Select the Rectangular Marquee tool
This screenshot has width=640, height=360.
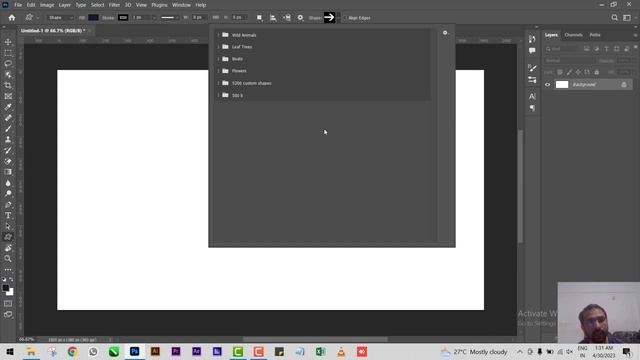point(8,53)
